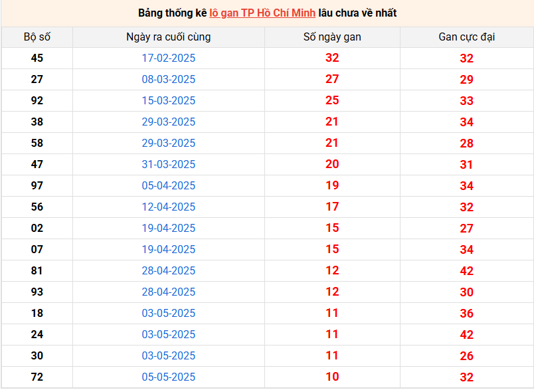
Task: Click the Bộ số column header
Action: coord(37,37)
